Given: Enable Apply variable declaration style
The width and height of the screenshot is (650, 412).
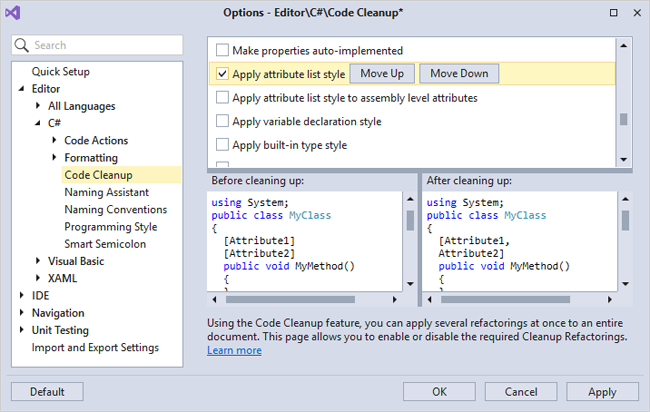Looking at the screenshot, I should point(223,122).
